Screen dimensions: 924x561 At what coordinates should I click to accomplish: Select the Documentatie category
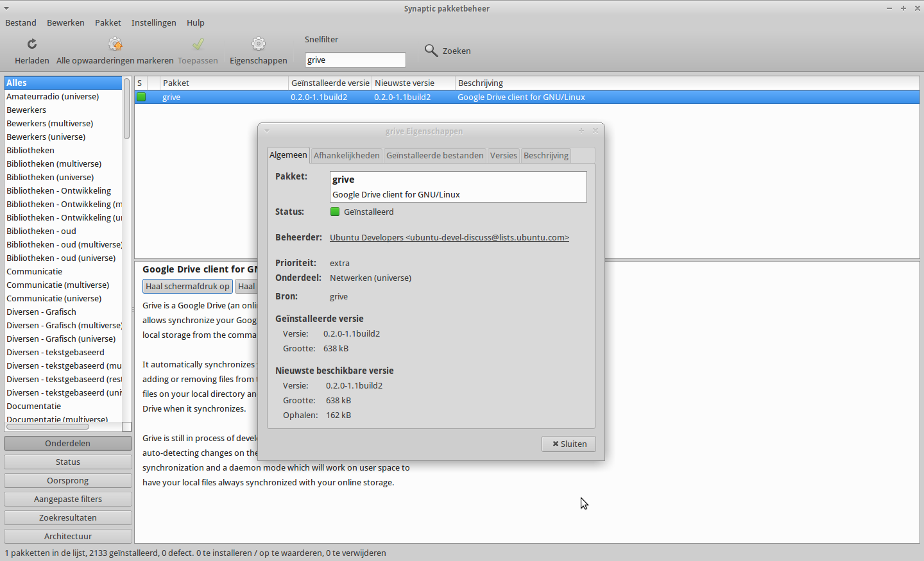click(x=63, y=406)
